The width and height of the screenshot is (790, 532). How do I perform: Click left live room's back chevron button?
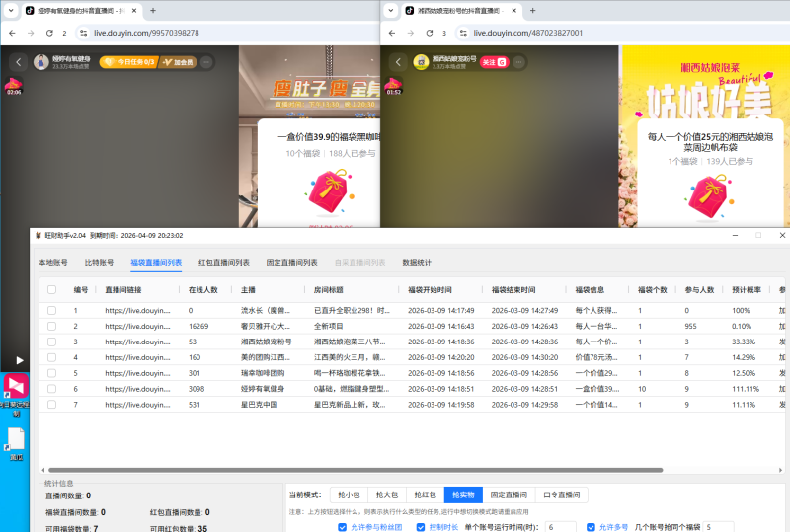coord(19,62)
